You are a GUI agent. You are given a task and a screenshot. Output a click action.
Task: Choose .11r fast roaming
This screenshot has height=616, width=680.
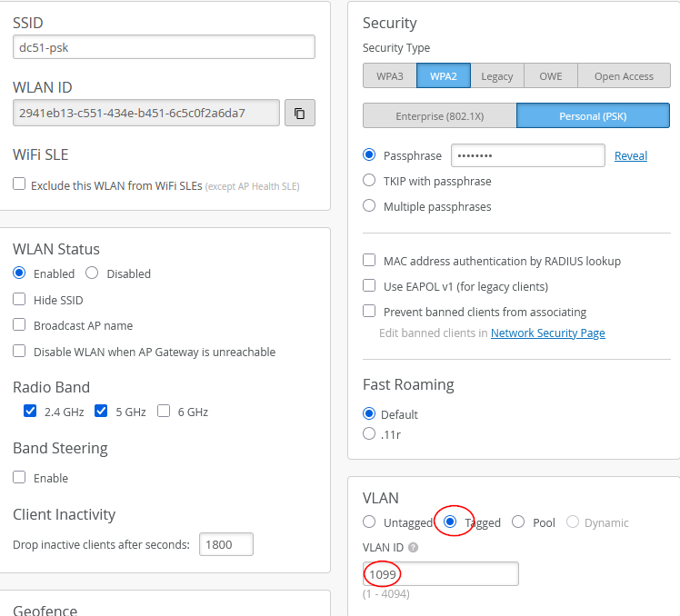point(369,434)
